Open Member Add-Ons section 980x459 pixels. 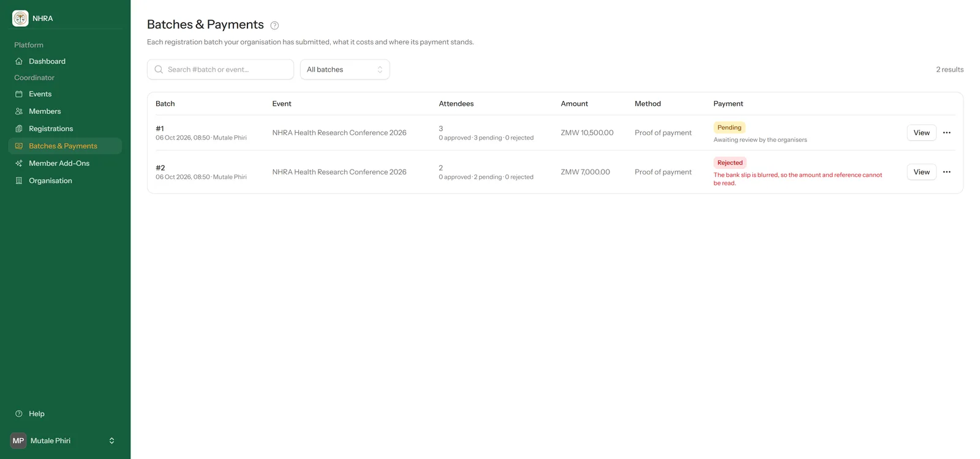pos(65,163)
